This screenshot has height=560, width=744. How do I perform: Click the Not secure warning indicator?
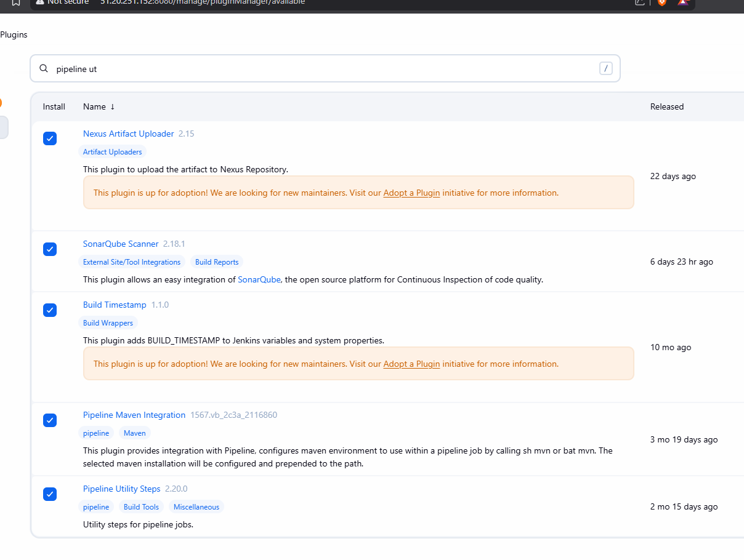pos(62,2)
